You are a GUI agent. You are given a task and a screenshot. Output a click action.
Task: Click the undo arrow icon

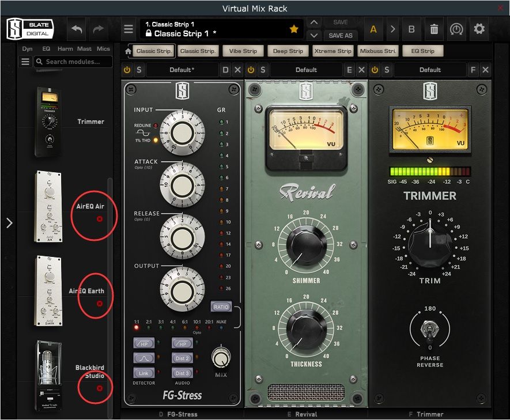[77, 29]
